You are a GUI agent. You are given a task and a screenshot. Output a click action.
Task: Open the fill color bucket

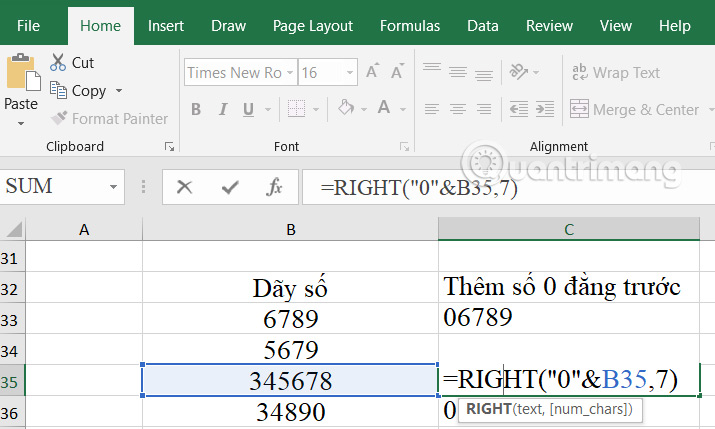pos(347,110)
